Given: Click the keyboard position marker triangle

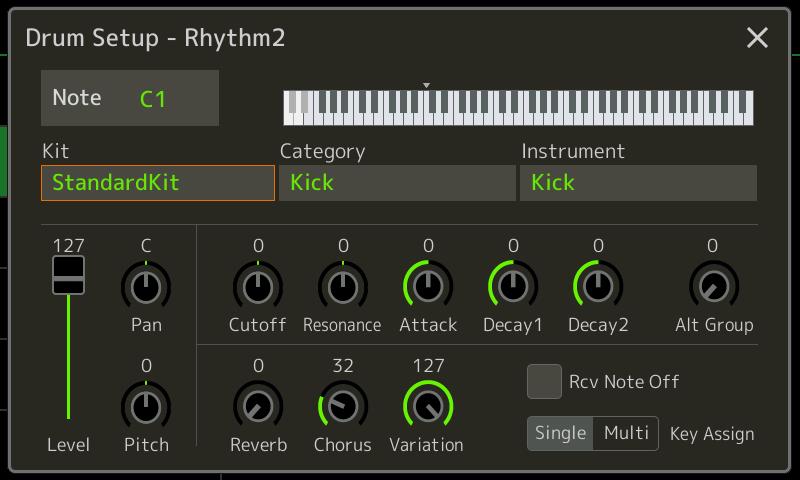Looking at the screenshot, I should 427,85.
